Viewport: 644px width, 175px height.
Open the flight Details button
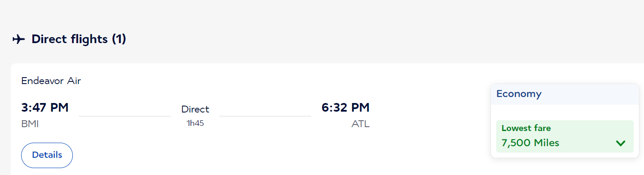47,155
